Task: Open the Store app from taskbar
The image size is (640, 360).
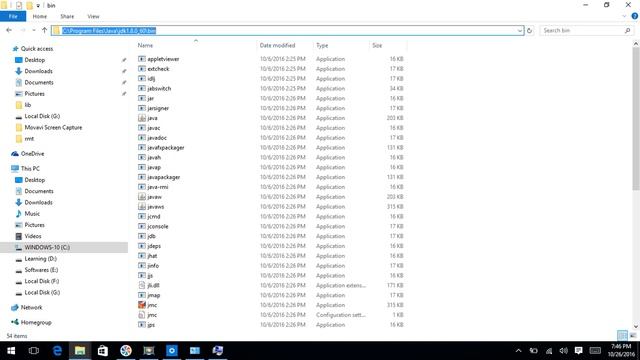Action: (103, 351)
